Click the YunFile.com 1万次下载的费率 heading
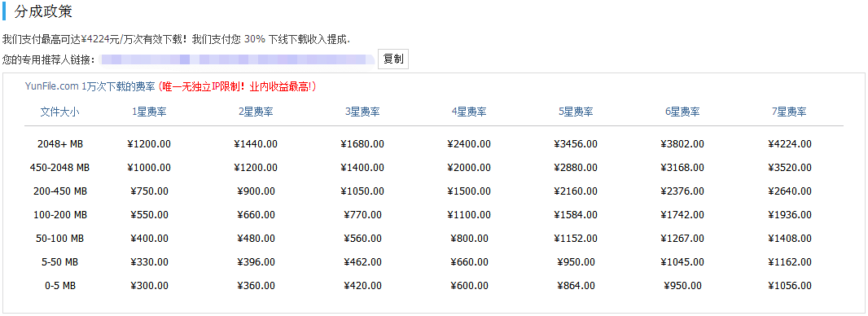The width and height of the screenshot is (868, 316). pos(90,86)
